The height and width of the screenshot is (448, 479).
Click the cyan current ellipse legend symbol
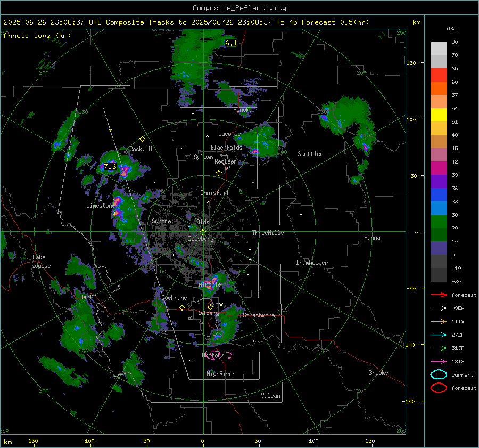point(439,374)
